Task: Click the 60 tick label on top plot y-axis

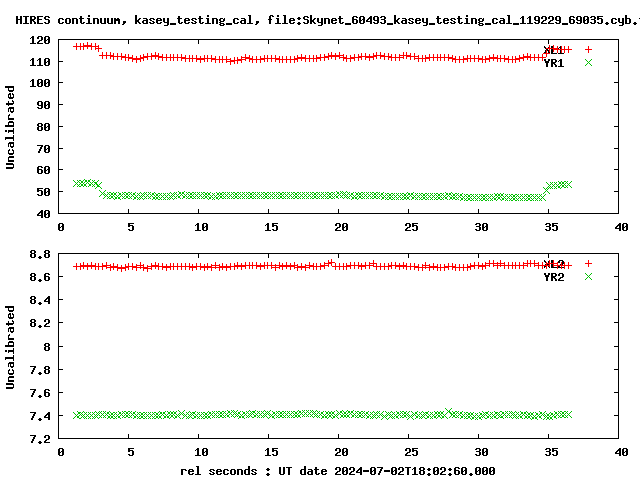Action: click(43, 170)
